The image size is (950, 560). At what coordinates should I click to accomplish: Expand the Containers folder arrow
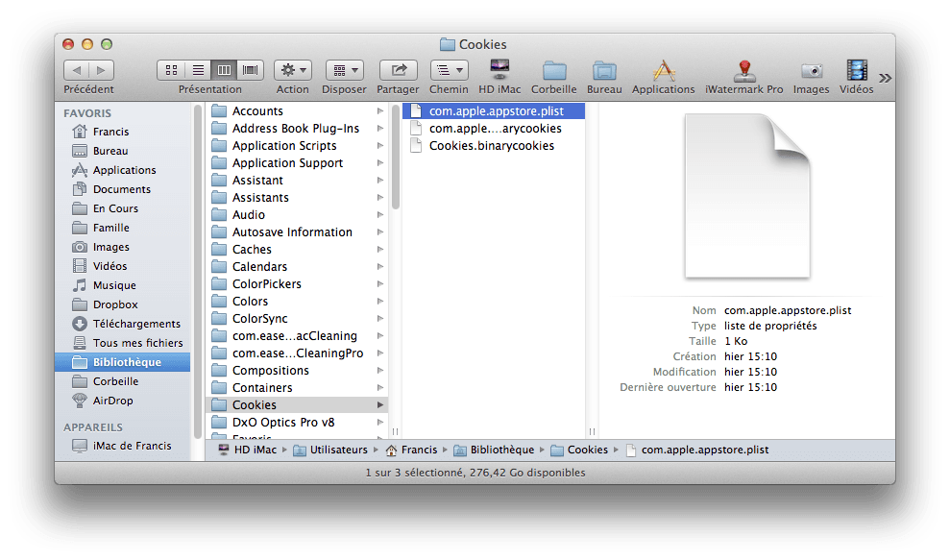coord(379,388)
